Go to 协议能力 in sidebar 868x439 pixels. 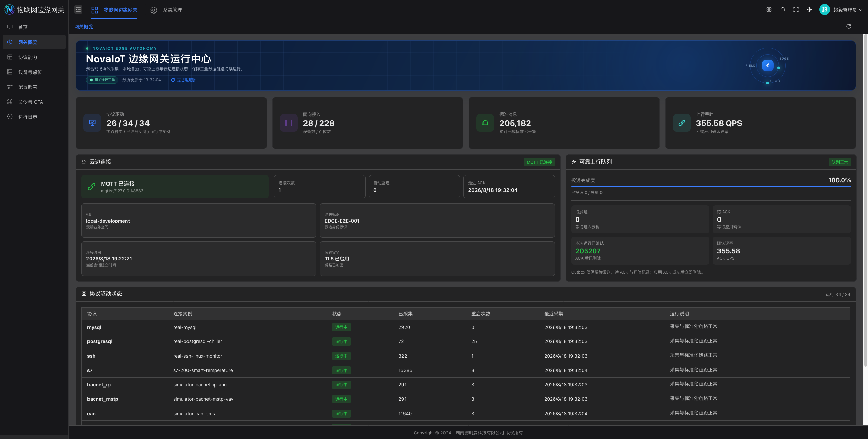point(34,57)
